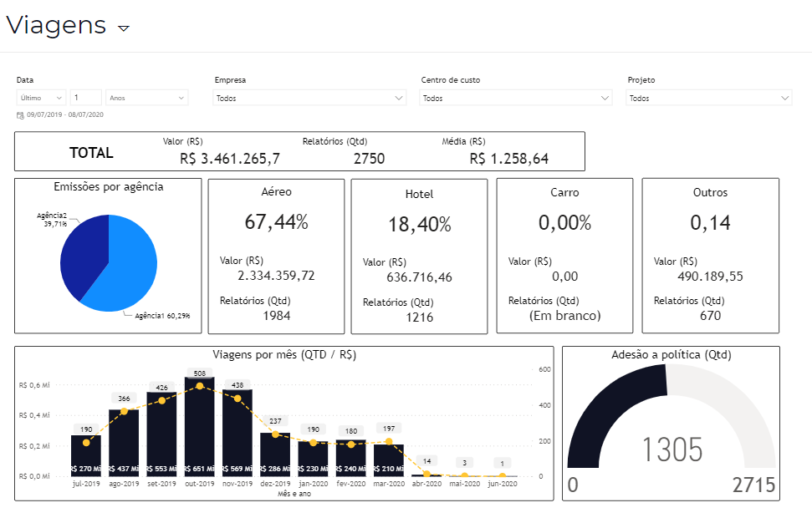
Task: Click the jul-2019 bar in Viagens por mês
Action: coord(86,455)
